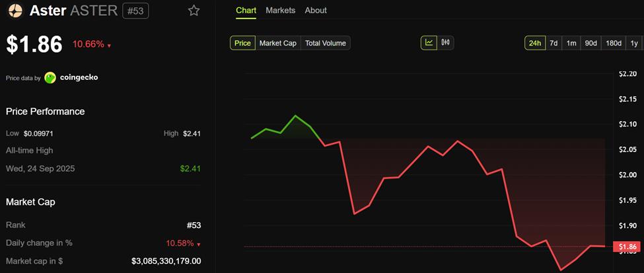Viewport: 644px width, 273px height.
Task: Click the coingecko price data link
Action: 79,77
